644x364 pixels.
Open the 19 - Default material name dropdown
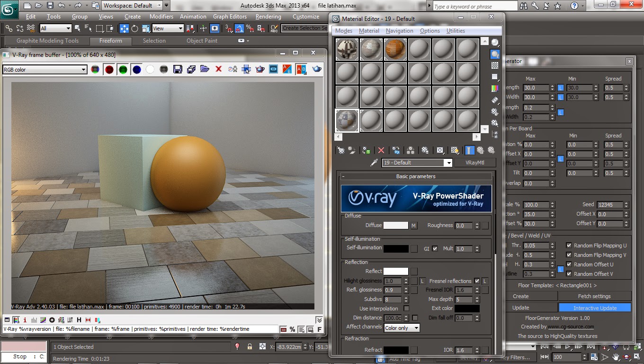pyautogui.click(x=448, y=163)
